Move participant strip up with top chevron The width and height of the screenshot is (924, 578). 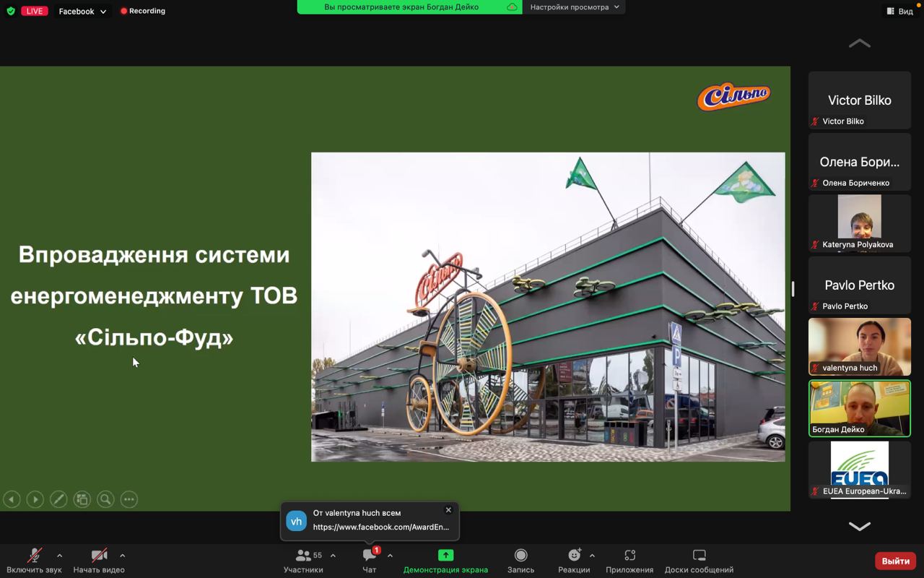859,43
